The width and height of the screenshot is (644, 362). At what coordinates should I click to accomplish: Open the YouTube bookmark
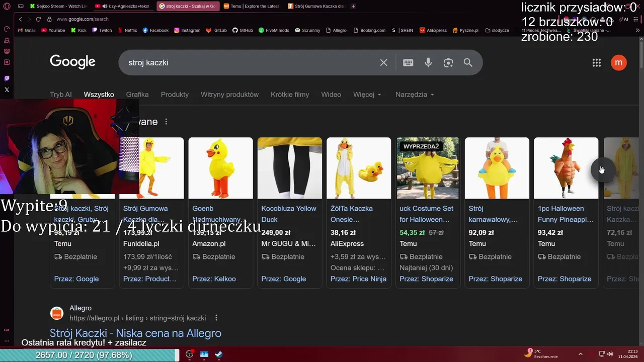tap(53, 30)
